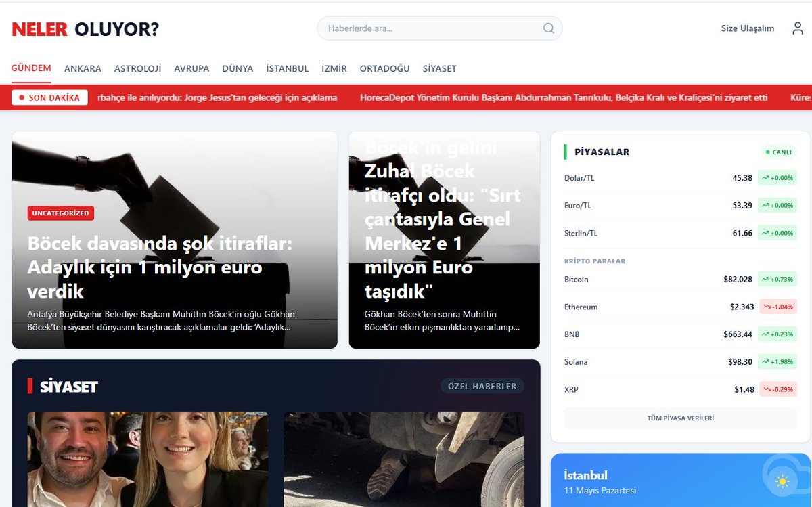Open the İstanbul weather card title
The width and height of the screenshot is (812, 507).
tap(586, 475)
